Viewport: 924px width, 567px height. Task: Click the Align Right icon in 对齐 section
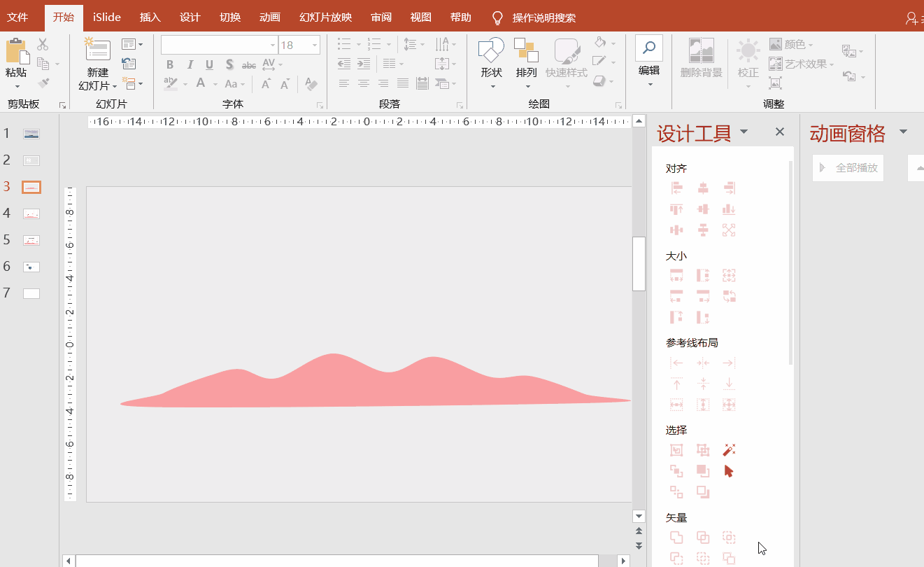pos(730,188)
